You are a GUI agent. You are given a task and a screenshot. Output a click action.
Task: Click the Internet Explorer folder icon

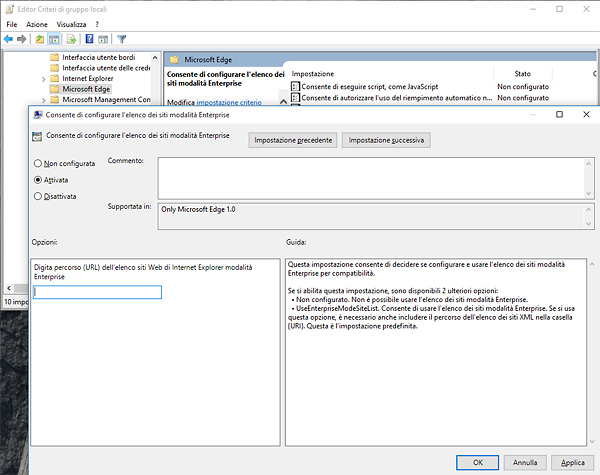[55, 78]
